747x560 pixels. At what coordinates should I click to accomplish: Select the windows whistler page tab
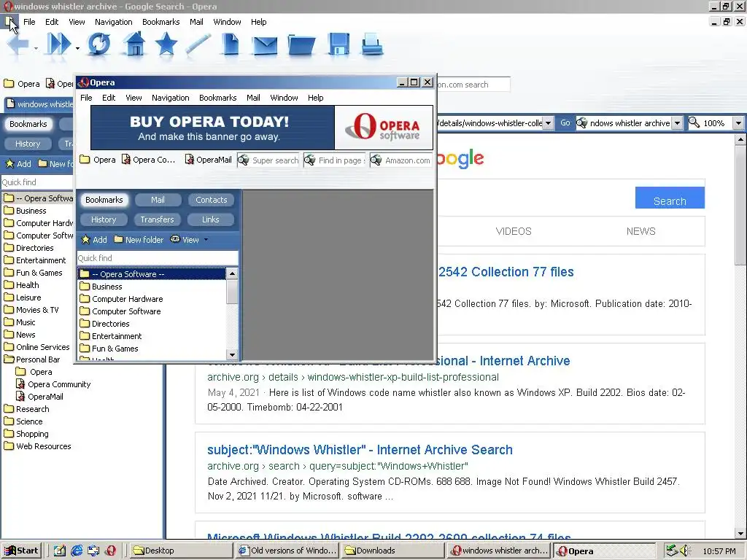tap(40, 104)
